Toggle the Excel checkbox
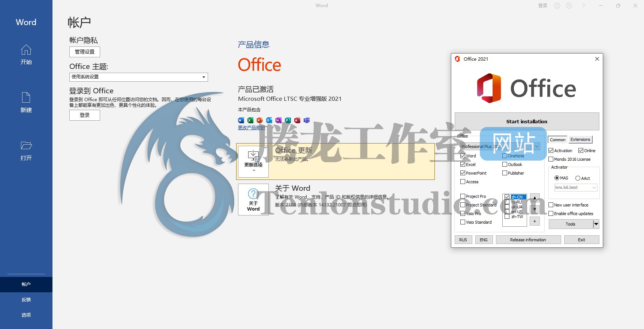This screenshot has height=329, width=644. coord(463,164)
